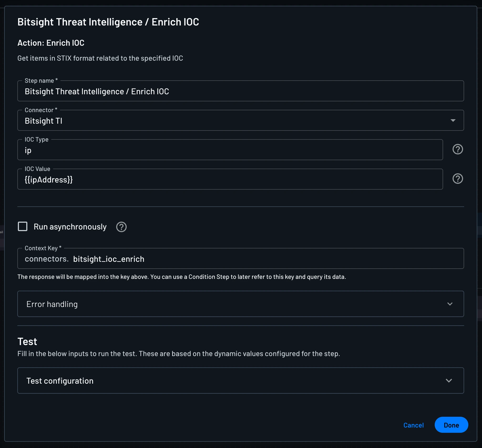This screenshot has width=482, height=448.
Task: Edit the Step name field
Action: [x=240, y=91]
